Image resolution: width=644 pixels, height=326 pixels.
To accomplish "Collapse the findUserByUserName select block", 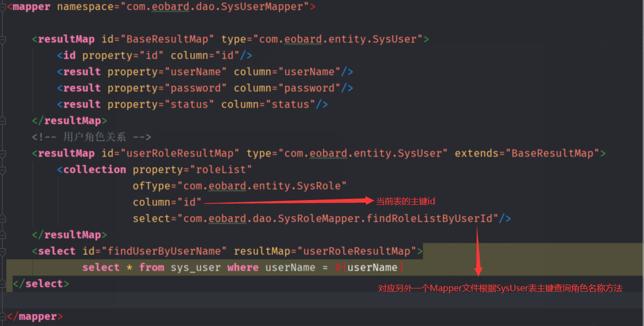I will (3, 251).
